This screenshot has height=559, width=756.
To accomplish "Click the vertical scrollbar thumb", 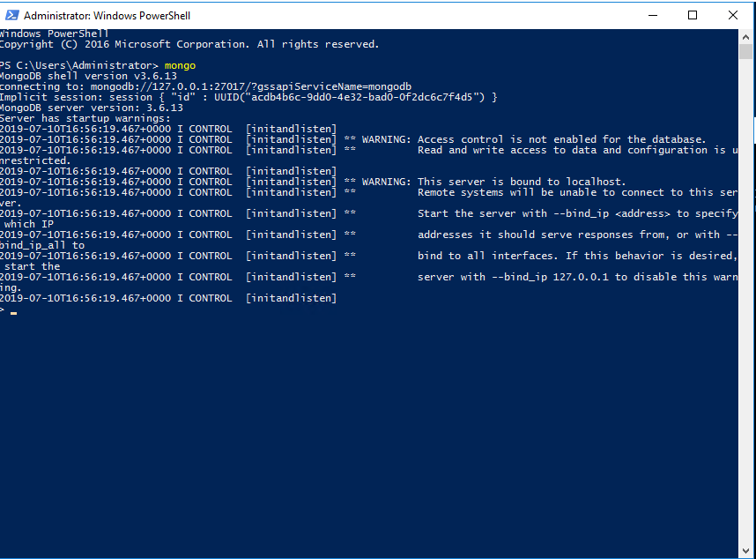I will [745, 52].
